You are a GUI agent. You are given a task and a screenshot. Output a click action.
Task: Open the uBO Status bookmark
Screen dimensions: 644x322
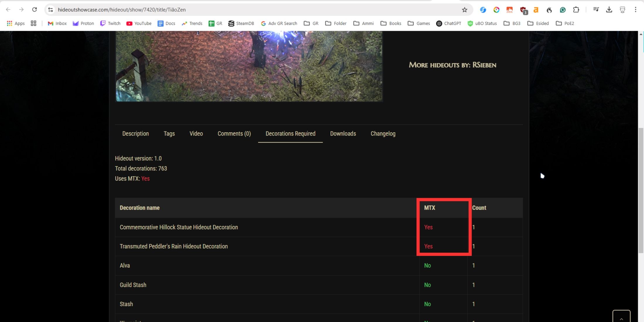click(x=482, y=23)
